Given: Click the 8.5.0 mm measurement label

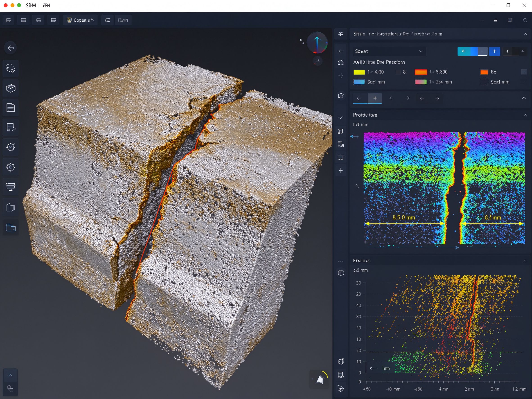Looking at the screenshot, I should tap(404, 217).
